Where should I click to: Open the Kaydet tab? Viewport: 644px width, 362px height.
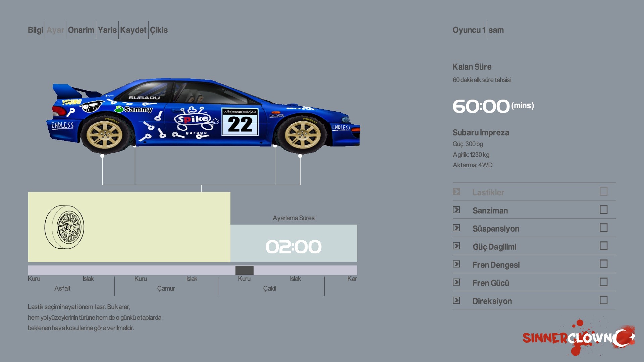(133, 30)
